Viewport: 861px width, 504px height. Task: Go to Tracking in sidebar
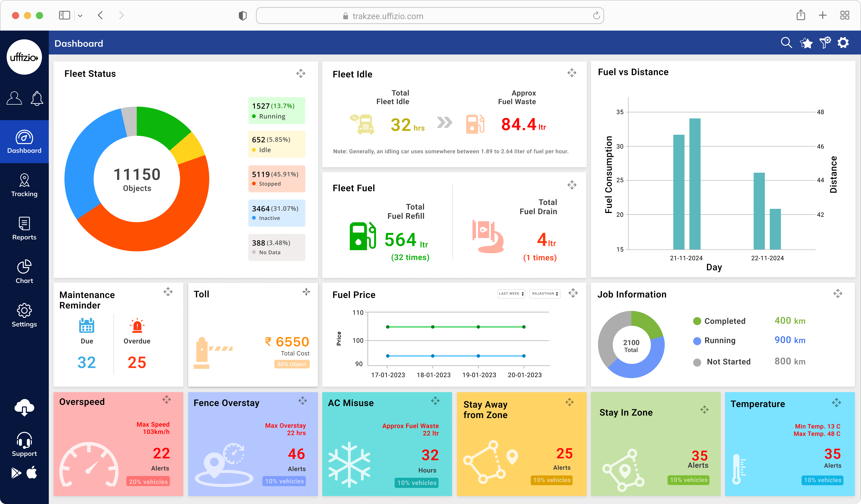24,185
